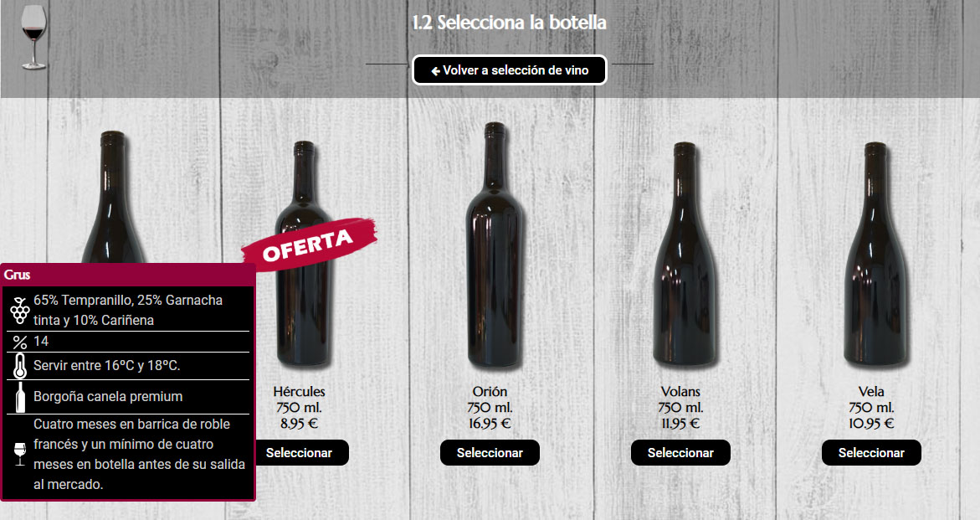Click the back arrow in Volver button
The width and height of the screenshot is (980, 520).
pos(436,71)
